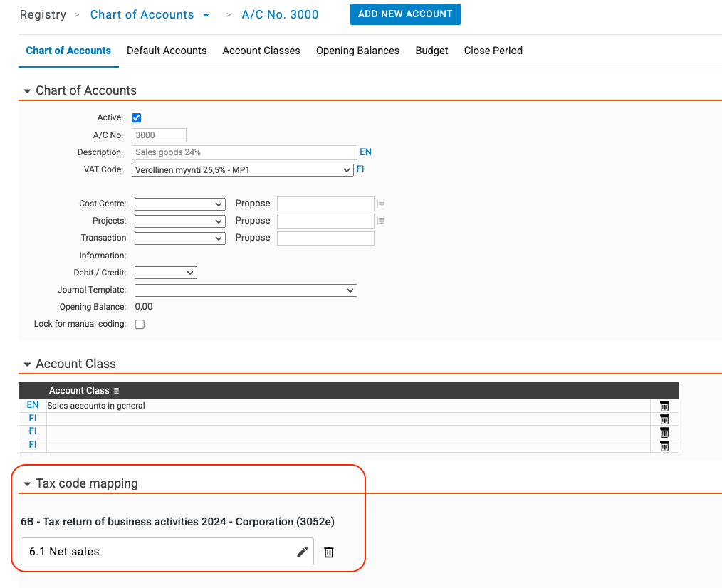Open the Account Classes tab
Screen dimensions: 722x588
(261, 51)
